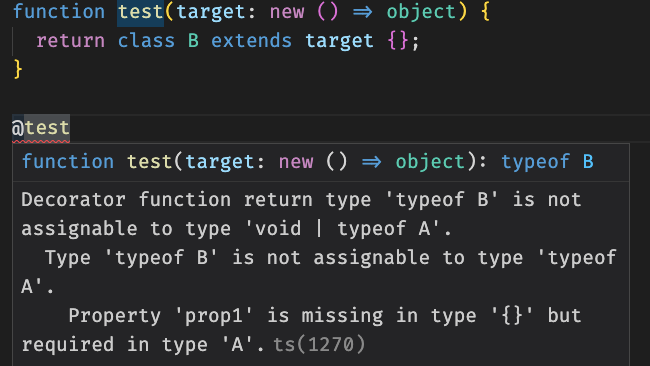Click 'typeof B' return type in hover signature
Viewport: 650px width, 366px height.
coord(548,162)
